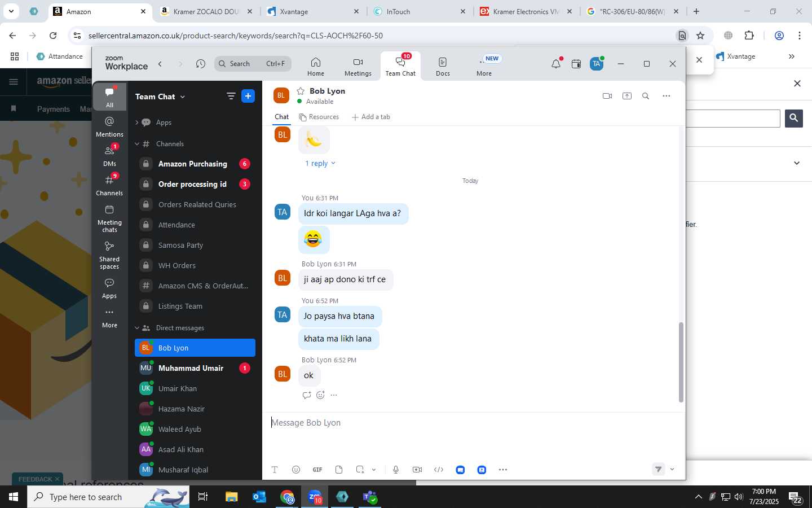
Task: Open the GIF picker
Action: pos(317,470)
